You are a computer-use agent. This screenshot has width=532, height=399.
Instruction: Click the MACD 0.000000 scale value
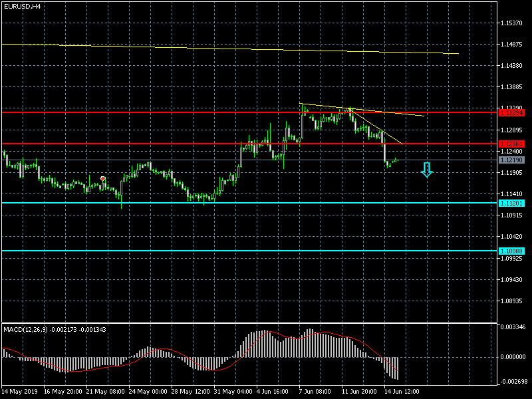(x=513, y=357)
